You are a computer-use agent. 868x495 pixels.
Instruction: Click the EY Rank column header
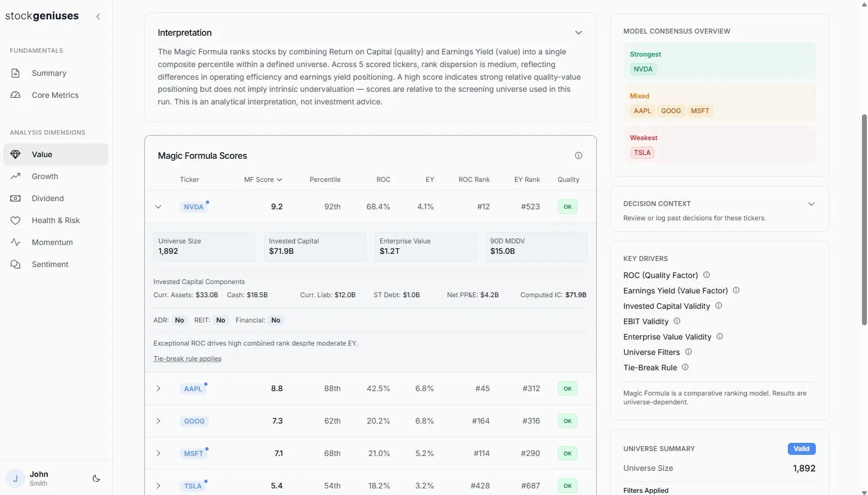527,180
